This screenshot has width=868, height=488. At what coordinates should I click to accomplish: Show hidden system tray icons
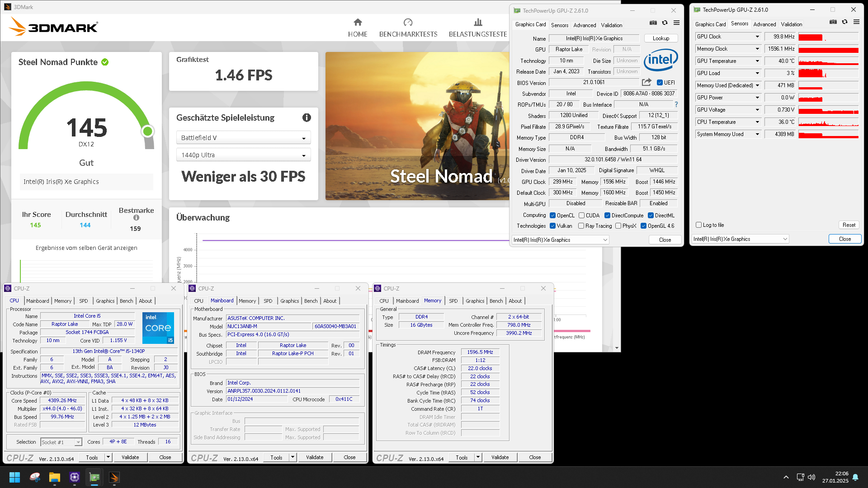coord(786,477)
